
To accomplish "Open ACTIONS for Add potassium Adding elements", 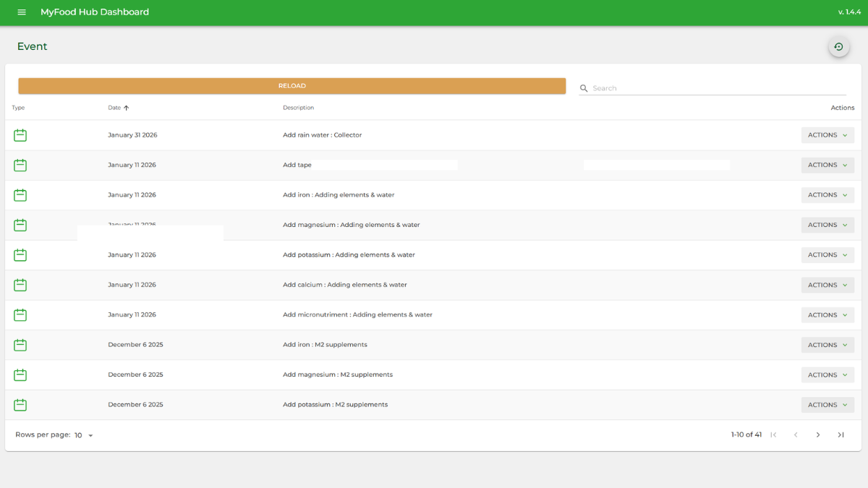I will click(x=827, y=255).
